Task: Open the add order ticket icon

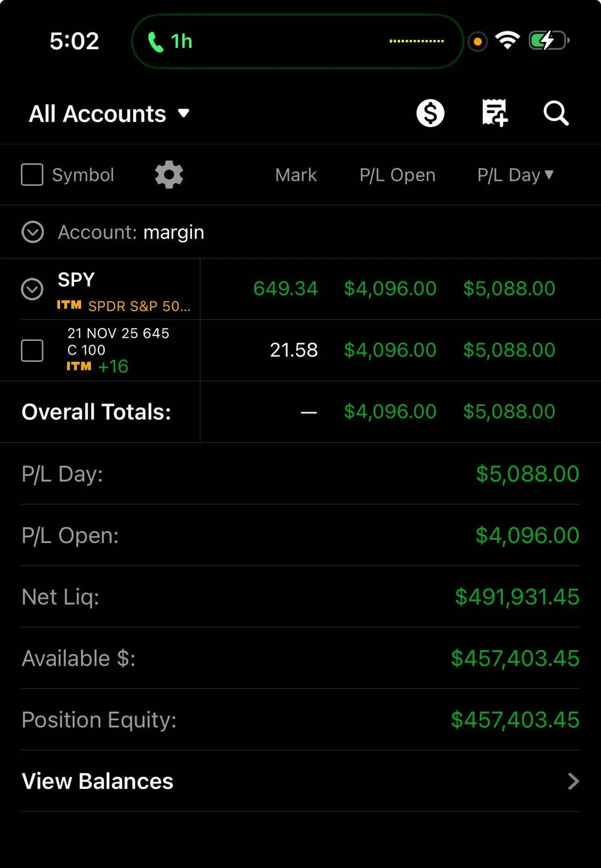Action: click(494, 113)
